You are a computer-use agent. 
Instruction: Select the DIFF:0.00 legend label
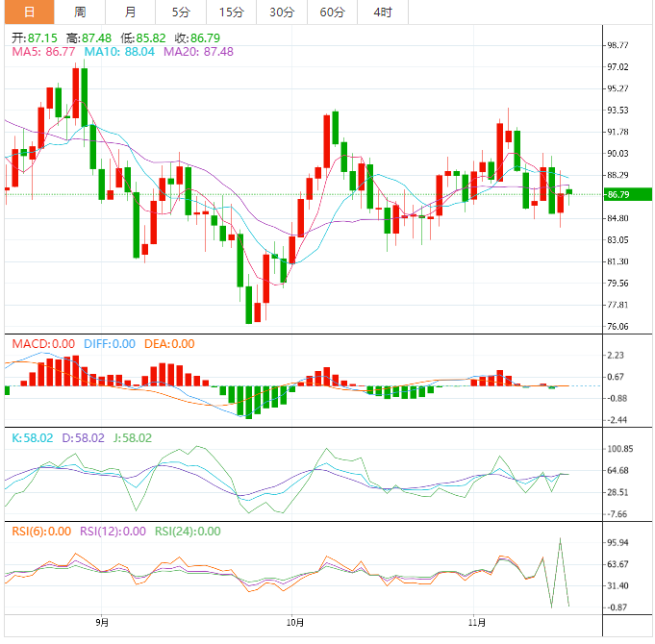110,343
